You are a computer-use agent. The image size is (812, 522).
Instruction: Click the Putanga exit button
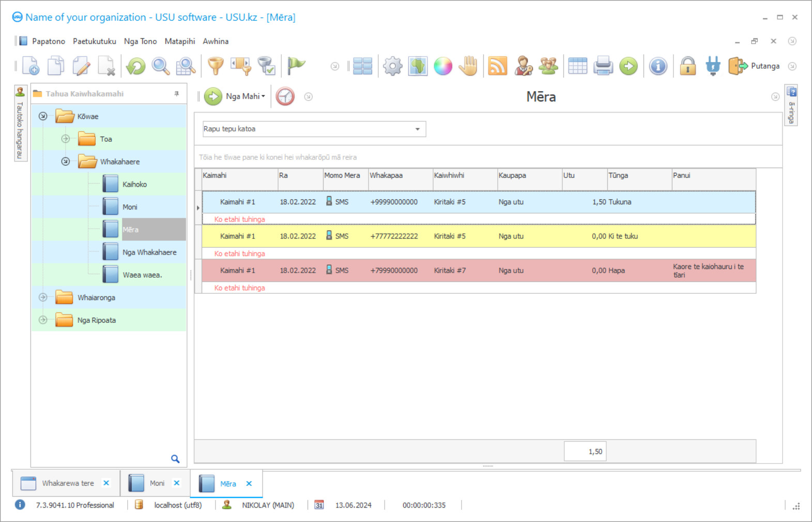tap(754, 66)
